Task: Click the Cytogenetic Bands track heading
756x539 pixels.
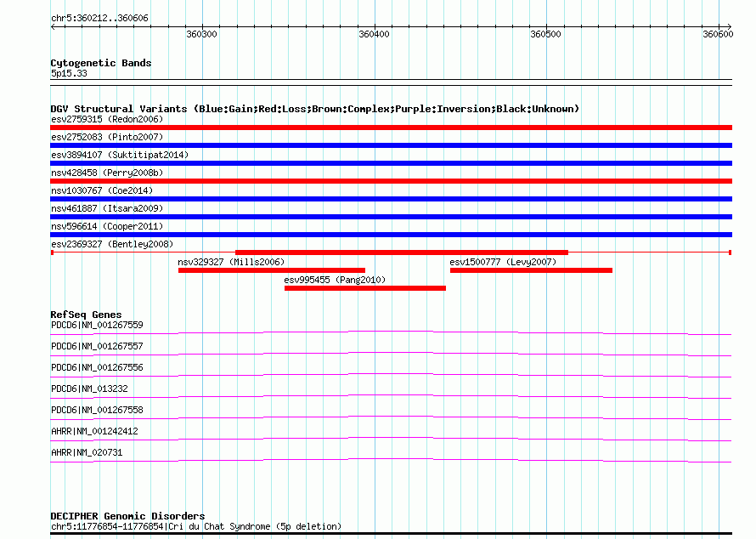Action: (x=101, y=63)
